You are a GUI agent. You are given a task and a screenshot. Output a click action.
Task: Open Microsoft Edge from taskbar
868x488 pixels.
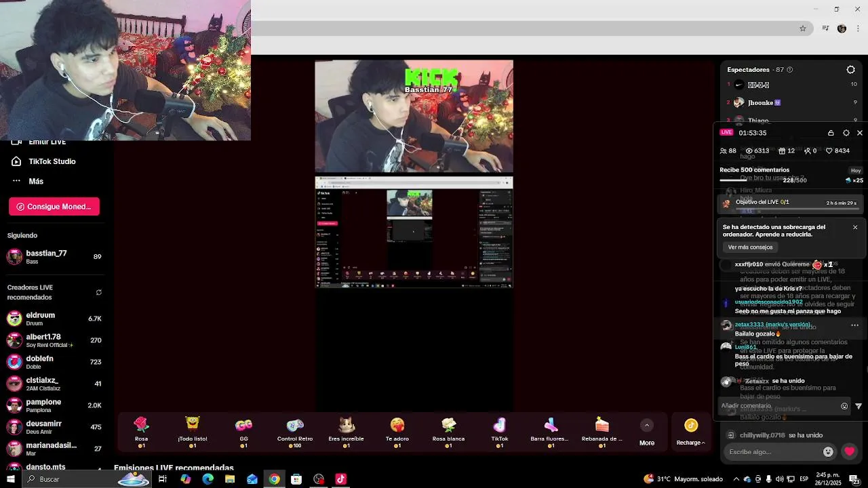(x=208, y=479)
